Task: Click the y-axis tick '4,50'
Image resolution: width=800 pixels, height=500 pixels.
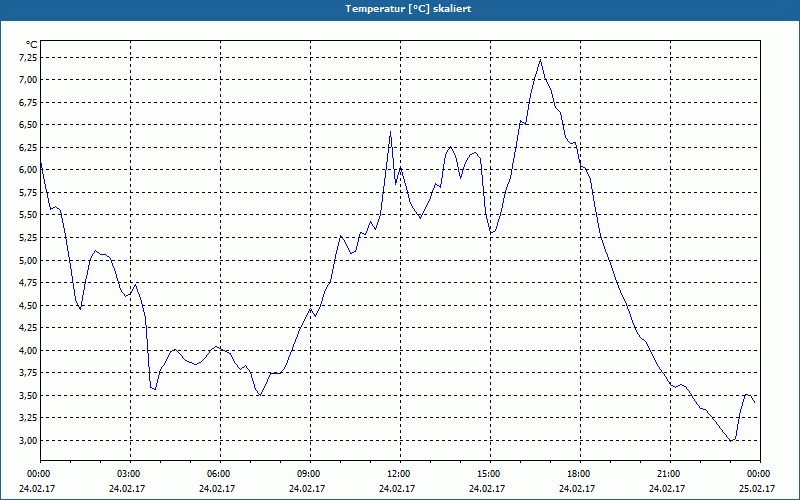Action: point(28,306)
